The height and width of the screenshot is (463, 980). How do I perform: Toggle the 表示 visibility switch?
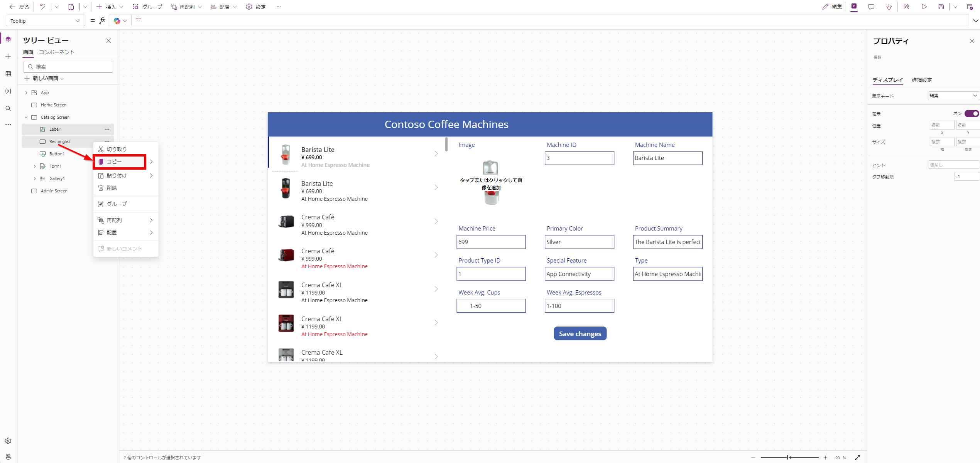(972, 113)
